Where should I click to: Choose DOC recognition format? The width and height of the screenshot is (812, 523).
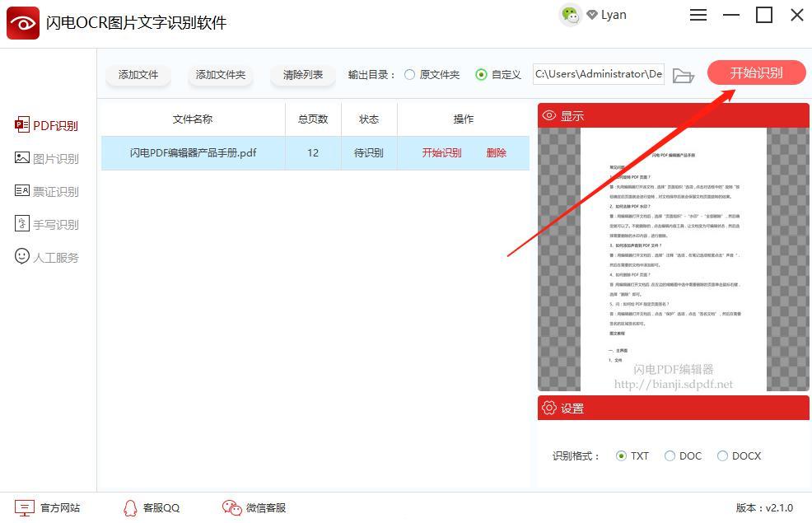click(x=670, y=455)
